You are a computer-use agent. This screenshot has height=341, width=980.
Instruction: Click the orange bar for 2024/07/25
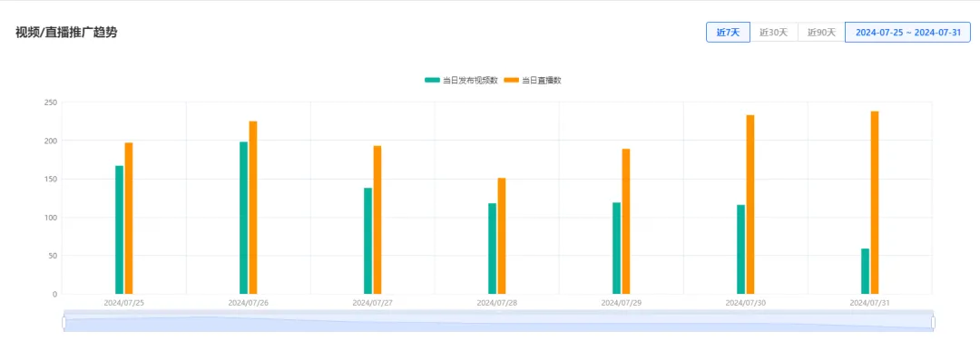click(x=129, y=219)
